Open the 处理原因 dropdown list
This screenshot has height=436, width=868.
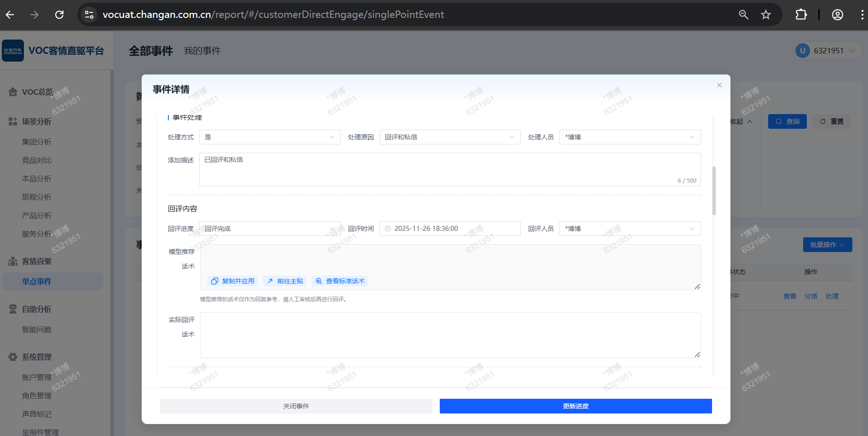(449, 137)
